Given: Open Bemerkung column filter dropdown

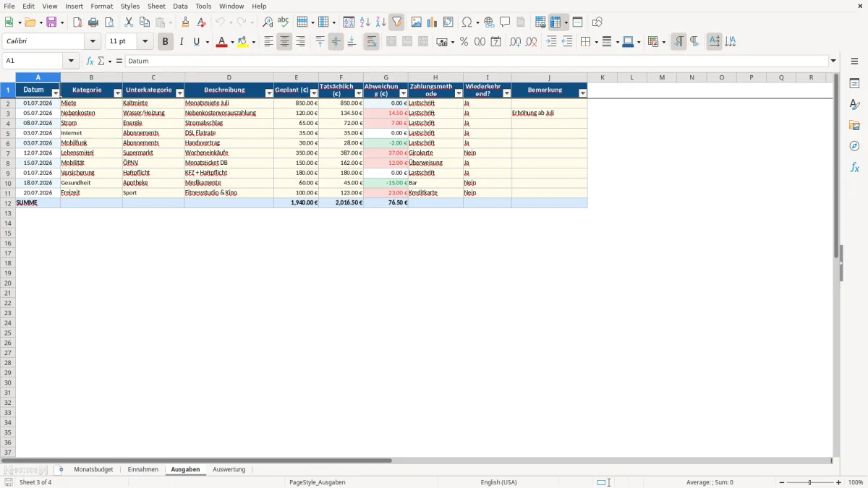Looking at the screenshot, I should pos(583,93).
